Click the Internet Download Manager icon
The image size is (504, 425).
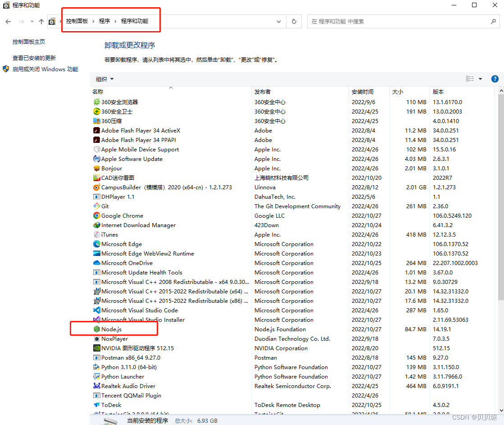pos(96,225)
